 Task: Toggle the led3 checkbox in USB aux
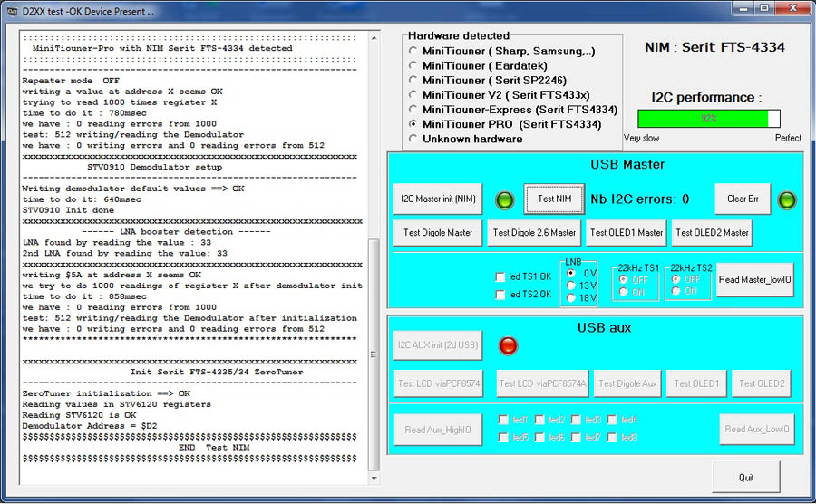(576, 419)
